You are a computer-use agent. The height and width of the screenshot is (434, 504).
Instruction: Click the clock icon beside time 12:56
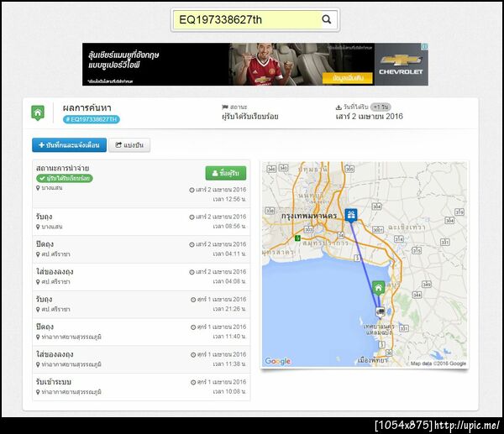[x=192, y=190]
